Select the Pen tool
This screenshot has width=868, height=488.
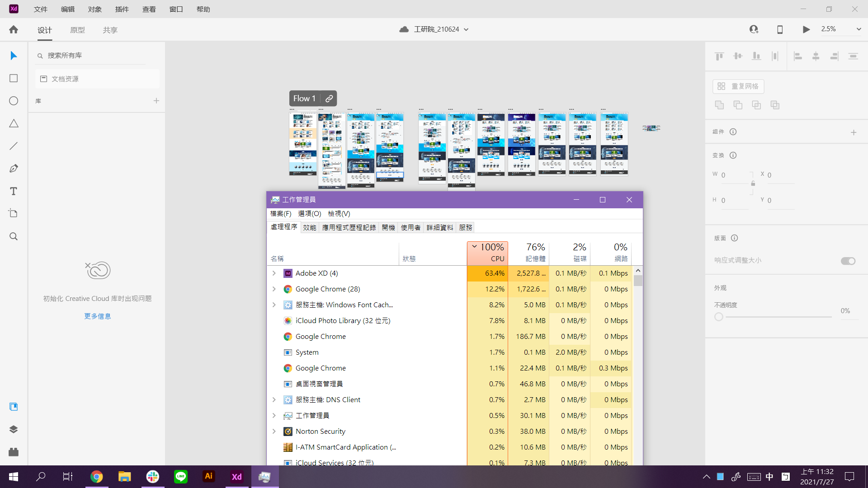pyautogui.click(x=13, y=168)
